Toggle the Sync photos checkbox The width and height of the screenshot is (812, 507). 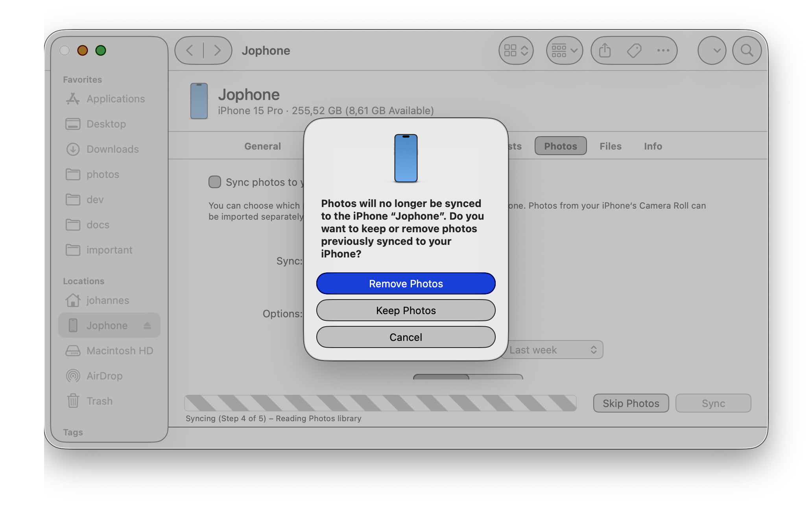pyautogui.click(x=215, y=182)
